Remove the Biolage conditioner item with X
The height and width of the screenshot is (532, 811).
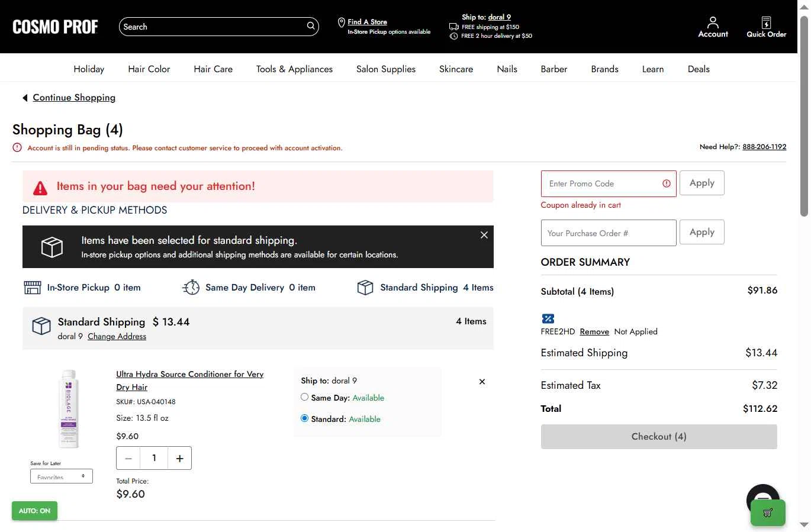click(482, 382)
